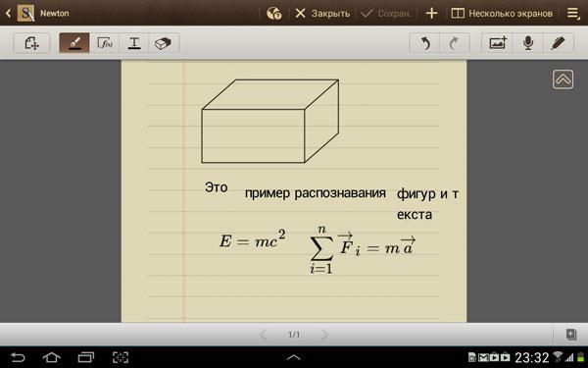Image resolution: width=588 pixels, height=368 pixels.
Task: Select the pen brush tool
Action: click(x=74, y=43)
